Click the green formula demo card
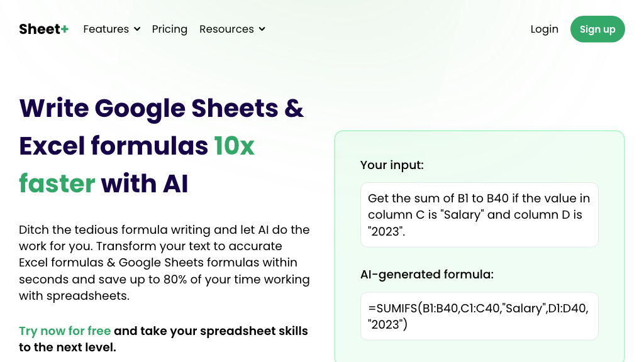 [x=479, y=245]
